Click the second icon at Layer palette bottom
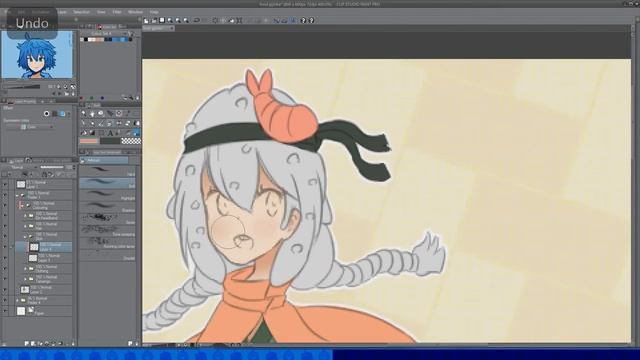640x360 pixels. pyautogui.click(x=33, y=344)
